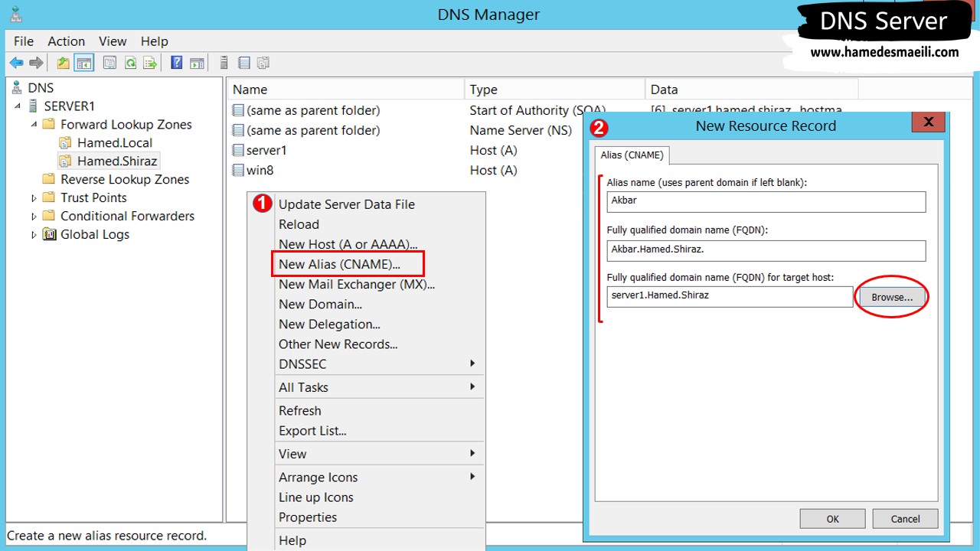Click the DNS Manager title bar app icon
The image size is (980, 551).
[x=15, y=14]
